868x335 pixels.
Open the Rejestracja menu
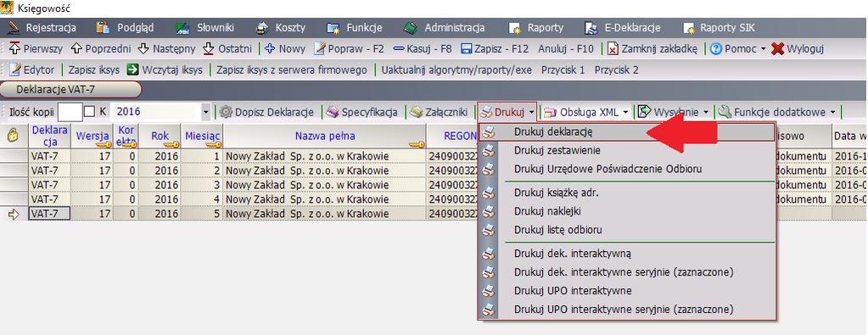pyautogui.click(x=42, y=27)
